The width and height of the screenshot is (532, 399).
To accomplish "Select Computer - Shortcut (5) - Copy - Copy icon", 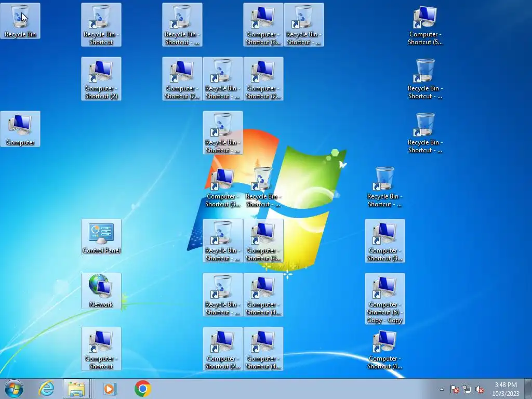I will [385, 299].
